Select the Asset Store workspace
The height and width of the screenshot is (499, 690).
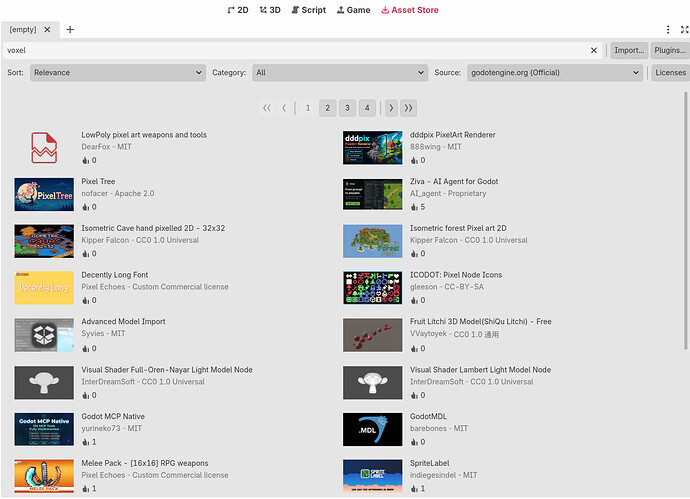410,10
